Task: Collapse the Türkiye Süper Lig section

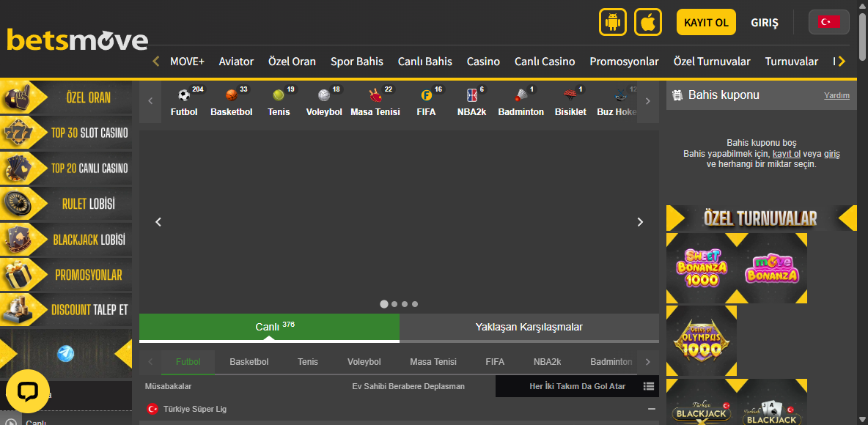Action: coord(651,408)
